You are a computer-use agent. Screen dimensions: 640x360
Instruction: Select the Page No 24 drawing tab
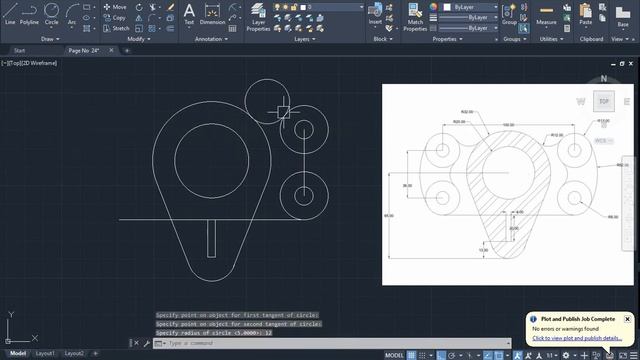[84, 51]
